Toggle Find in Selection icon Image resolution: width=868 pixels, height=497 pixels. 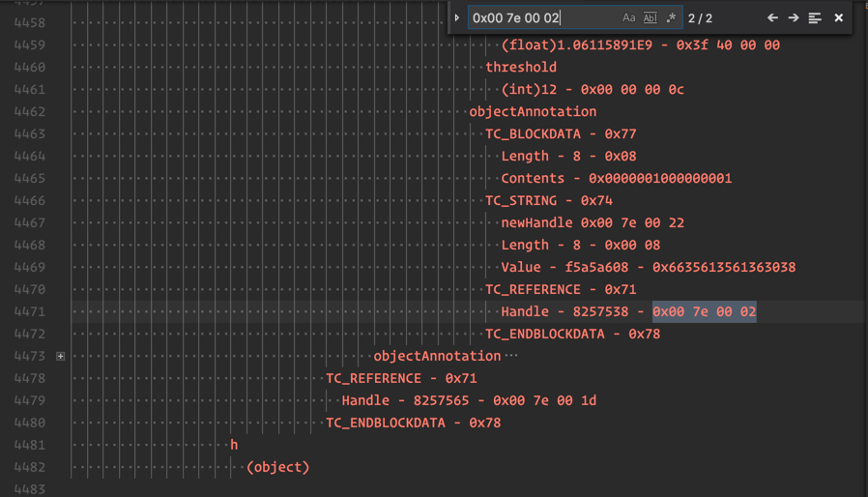[815, 17]
